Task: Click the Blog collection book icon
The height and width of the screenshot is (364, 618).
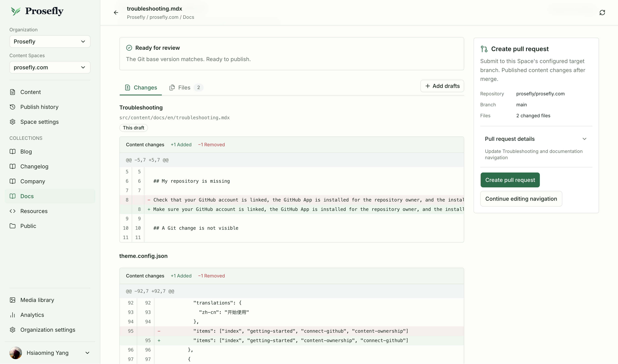Action: click(x=13, y=152)
